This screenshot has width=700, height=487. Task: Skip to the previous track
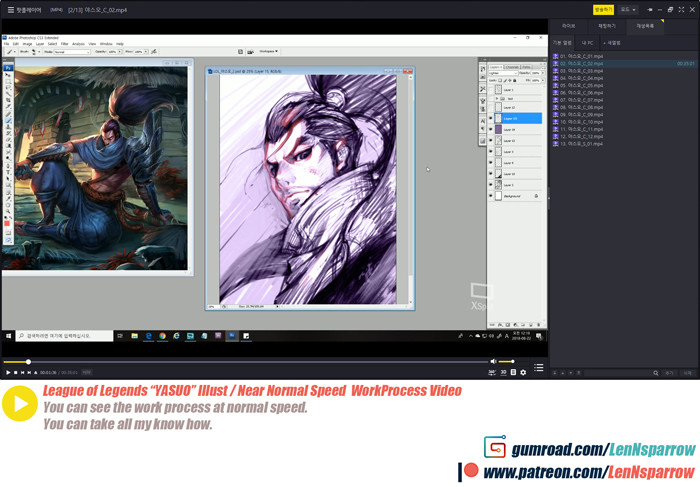[x=22, y=372]
